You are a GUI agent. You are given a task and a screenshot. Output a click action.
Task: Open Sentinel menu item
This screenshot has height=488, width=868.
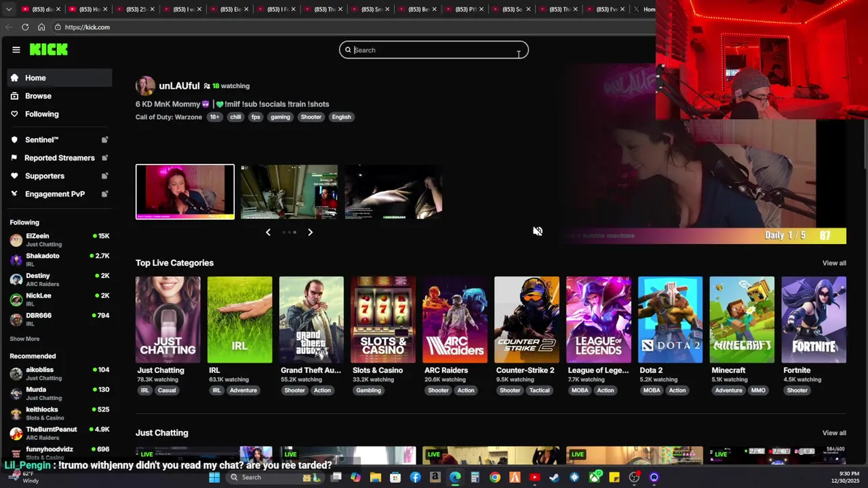coord(60,140)
